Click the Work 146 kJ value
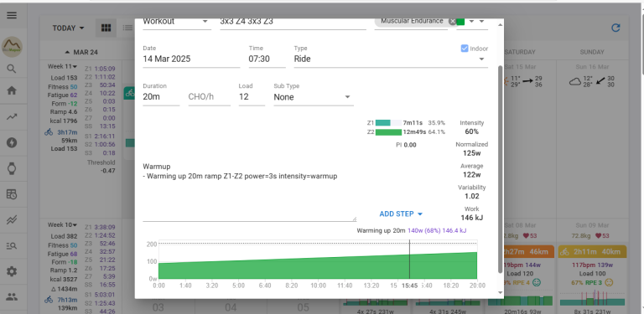This screenshot has width=644, height=314. (472, 218)
